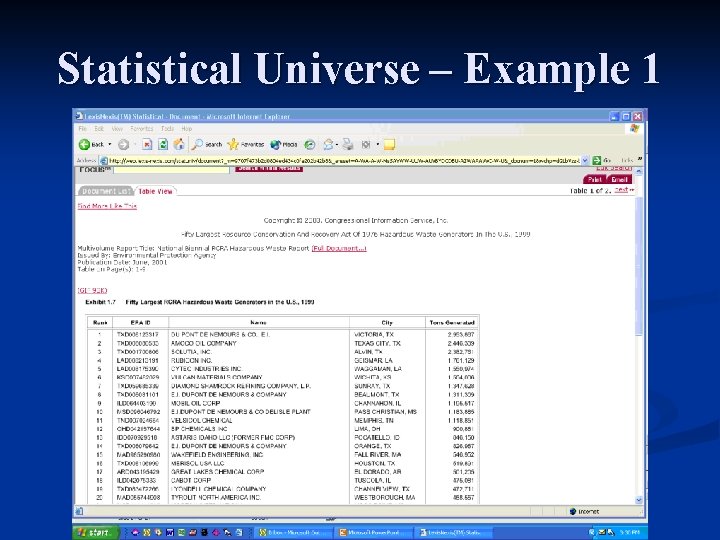720x540 pixels.
Task: Click the Name column header
Action: 259,322
